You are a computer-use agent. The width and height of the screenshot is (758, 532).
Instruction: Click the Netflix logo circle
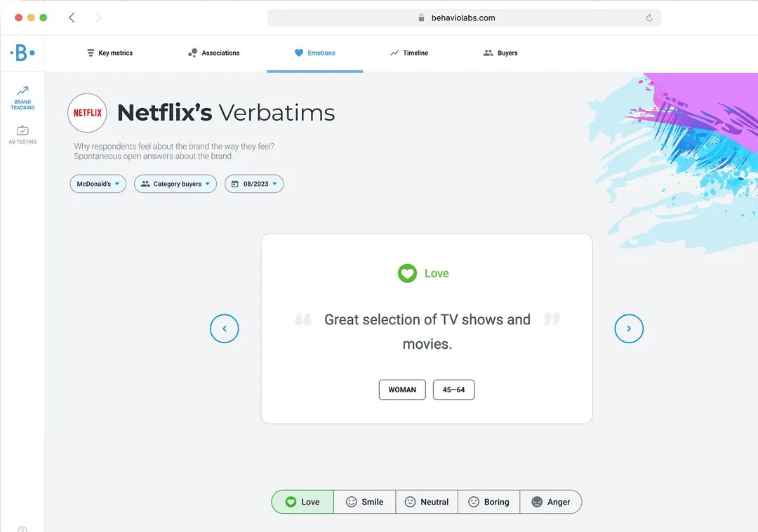(x=87, y=113)
